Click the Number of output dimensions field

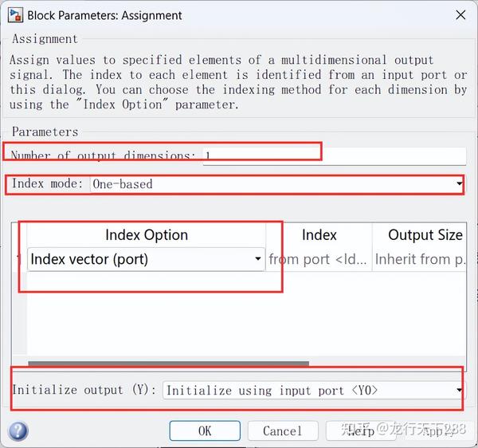click(x=335, y=155)
